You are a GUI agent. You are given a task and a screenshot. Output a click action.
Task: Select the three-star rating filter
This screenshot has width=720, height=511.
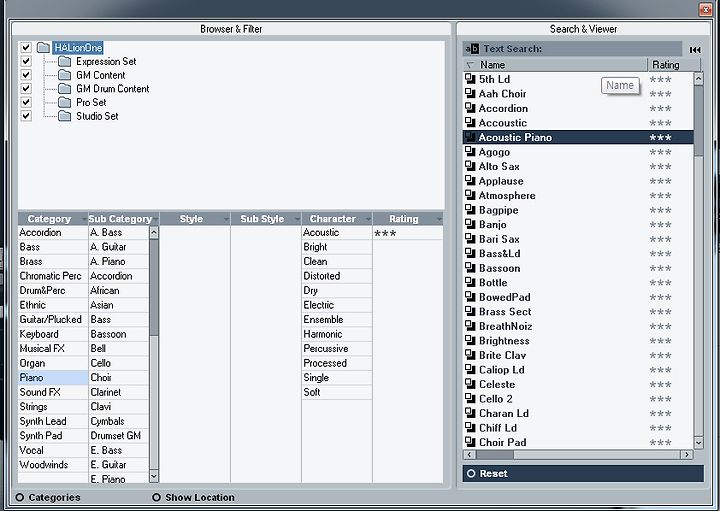[408, 233]
